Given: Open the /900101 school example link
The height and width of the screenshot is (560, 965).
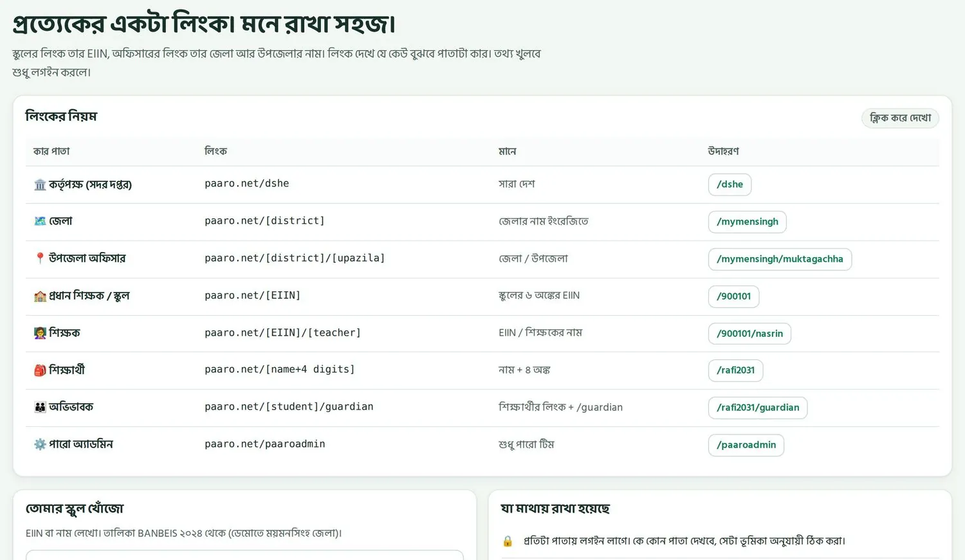Looking at the screenshot, I should (734, 296).
